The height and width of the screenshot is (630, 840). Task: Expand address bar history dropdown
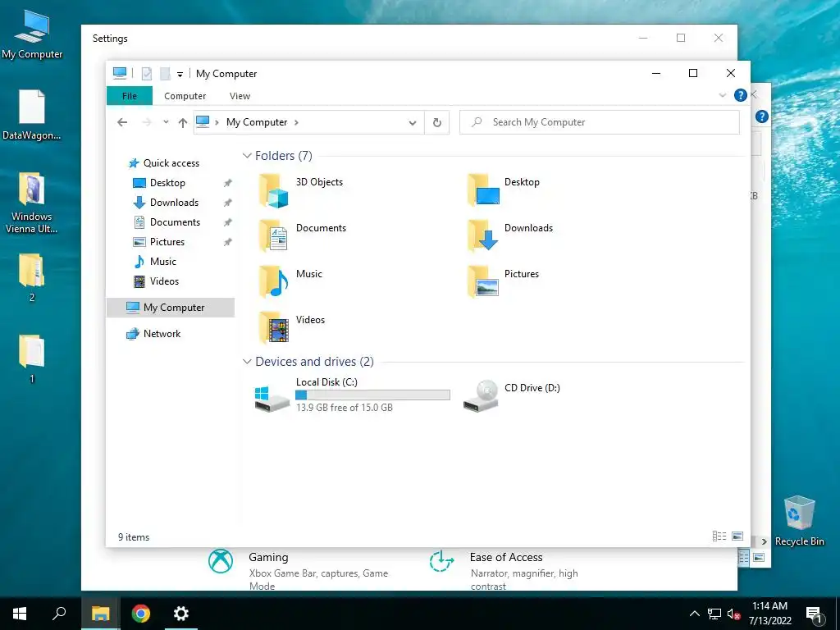pyautogui.click(x=413, y=123)
